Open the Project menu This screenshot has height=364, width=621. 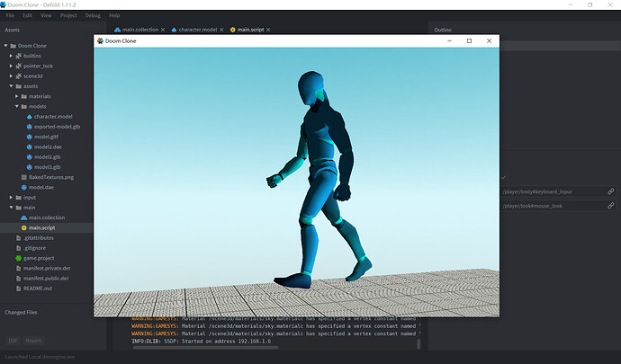pyautogui.click(x=68, y=15)
